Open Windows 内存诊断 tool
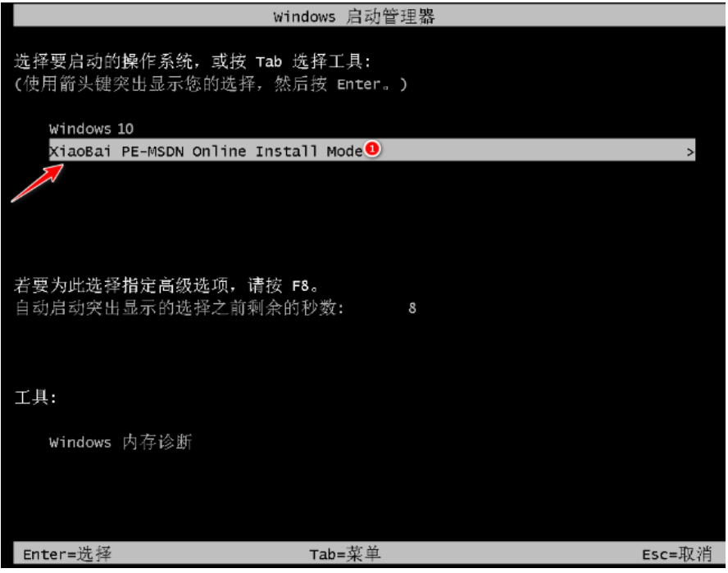 (121, 442)
